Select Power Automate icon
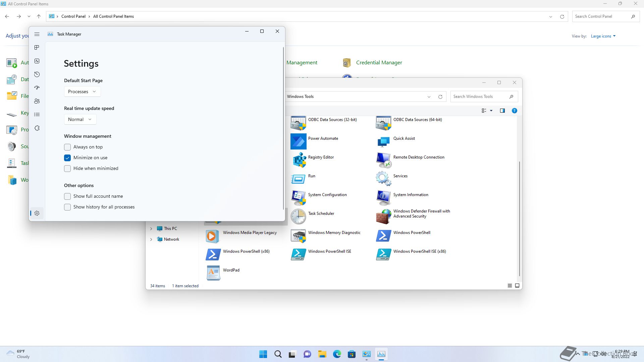 (x=298, y=141)
